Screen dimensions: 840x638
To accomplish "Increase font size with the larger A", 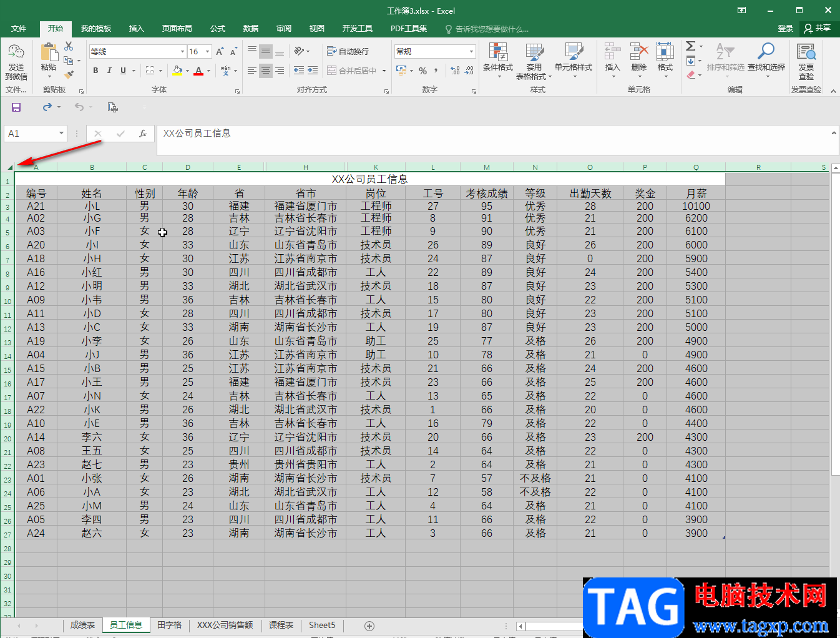I will [220, 52].
